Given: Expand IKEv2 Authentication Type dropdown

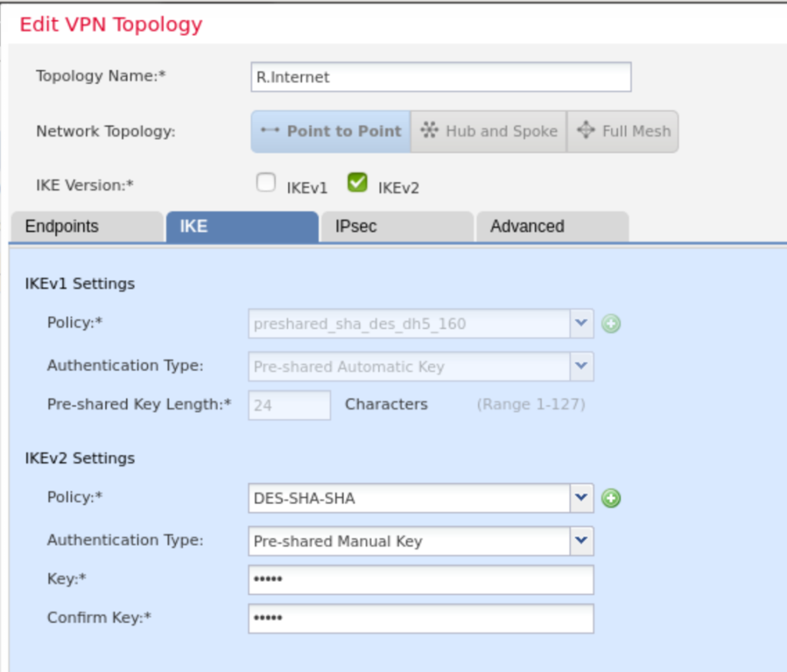Looking at the screenshot, I should (x=582, y=541).
